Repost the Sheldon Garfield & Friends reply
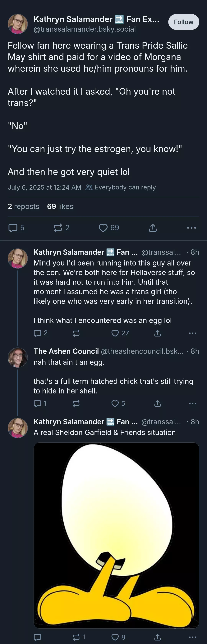 [76, 637]
